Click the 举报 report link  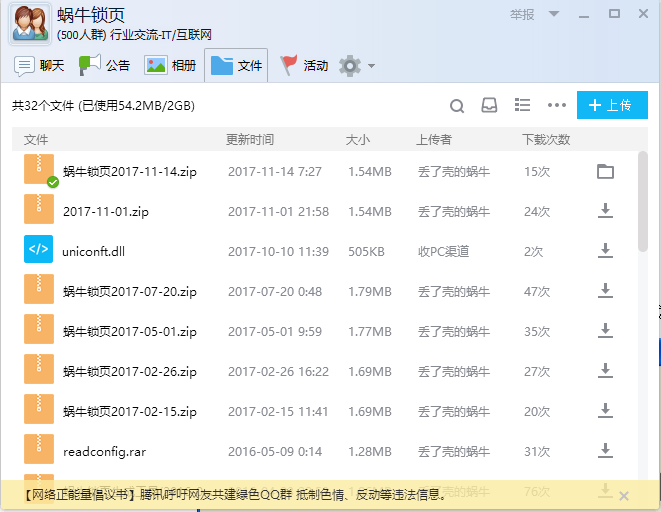tap(522, 15)
